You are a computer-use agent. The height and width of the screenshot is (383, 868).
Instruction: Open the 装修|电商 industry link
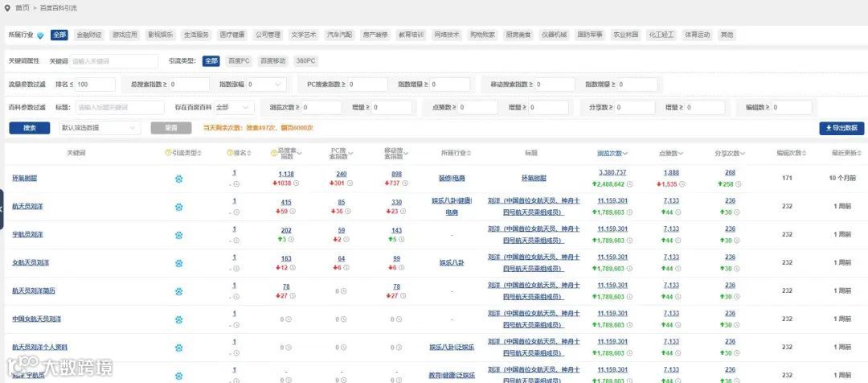451,179
